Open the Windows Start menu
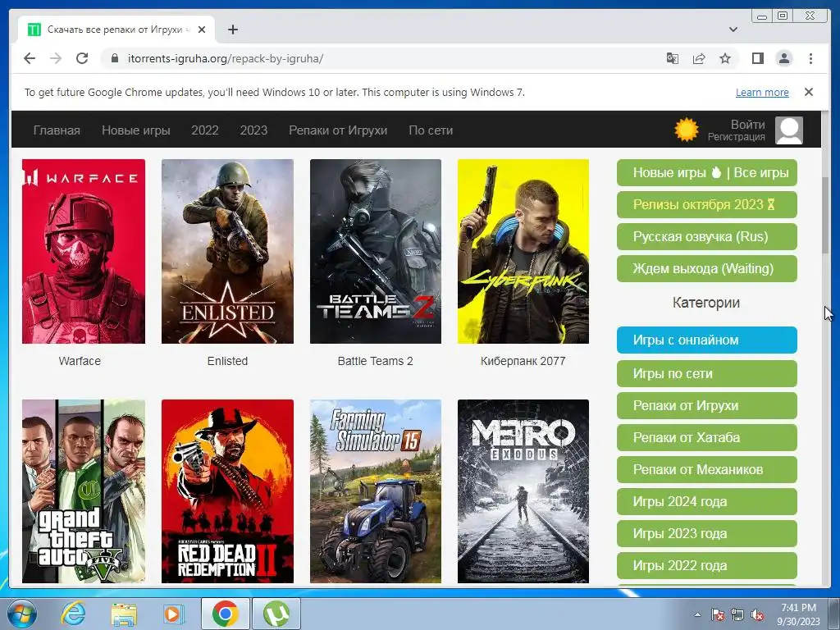The image size is (840, 630). coord(22,614)
